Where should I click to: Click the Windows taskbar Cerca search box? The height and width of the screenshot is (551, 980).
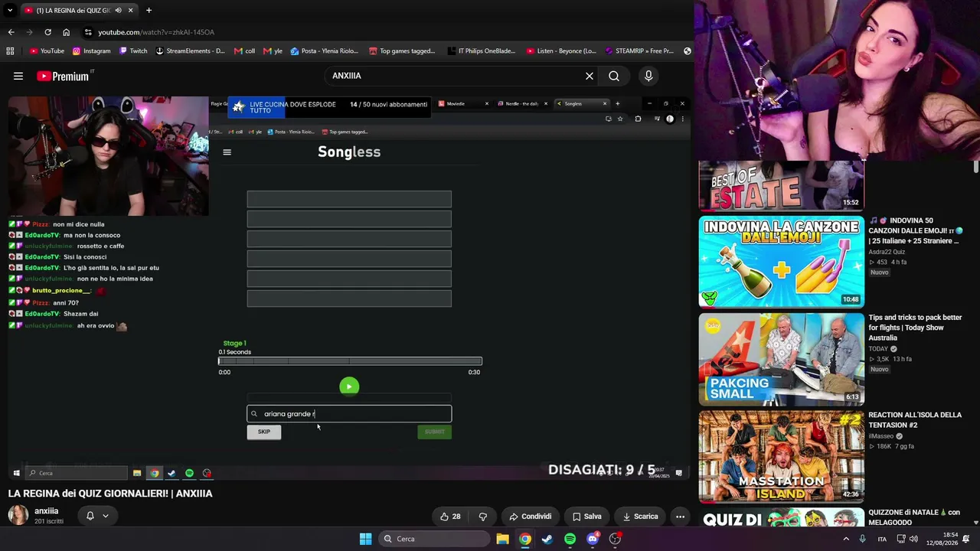click(434, 539)
